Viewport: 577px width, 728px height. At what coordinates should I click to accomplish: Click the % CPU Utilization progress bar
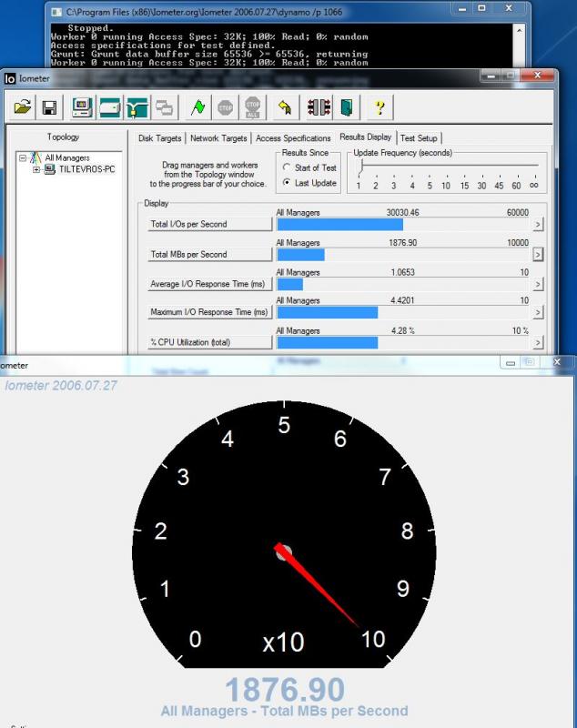click(403, 343)
